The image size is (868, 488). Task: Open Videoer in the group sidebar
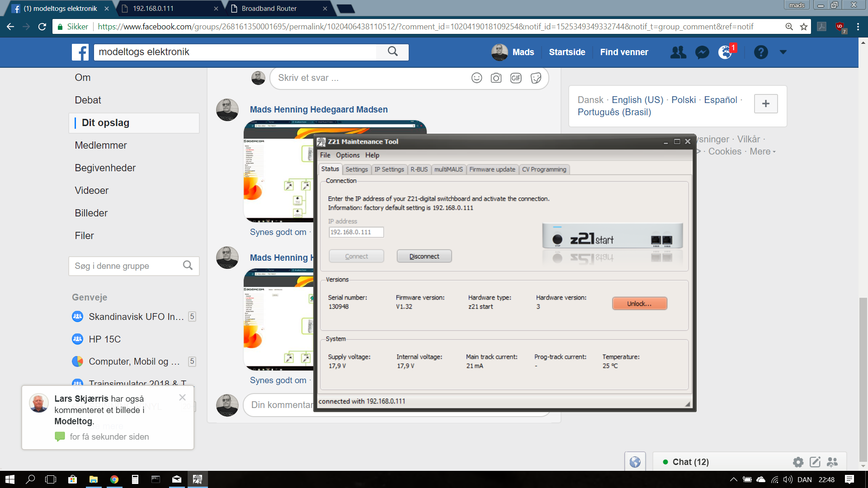click(x=91, y=190)
